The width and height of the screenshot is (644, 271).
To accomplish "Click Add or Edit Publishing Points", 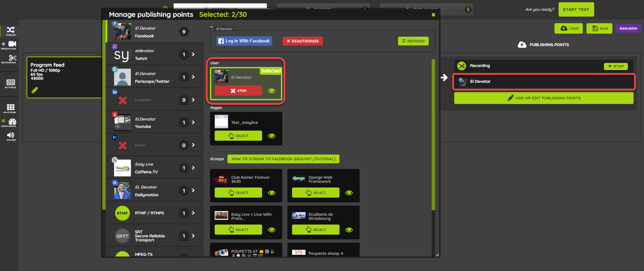I will coord(544,98).
